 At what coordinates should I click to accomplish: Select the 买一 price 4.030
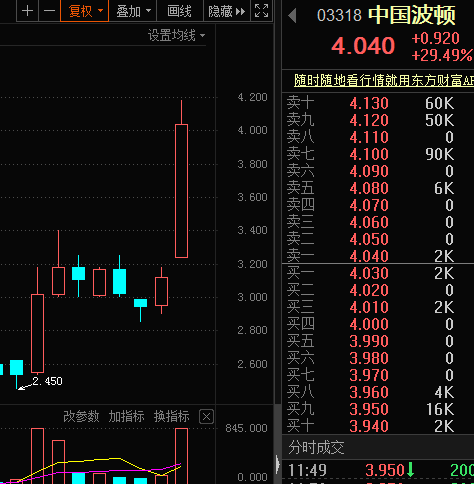[x=369, y=273]
